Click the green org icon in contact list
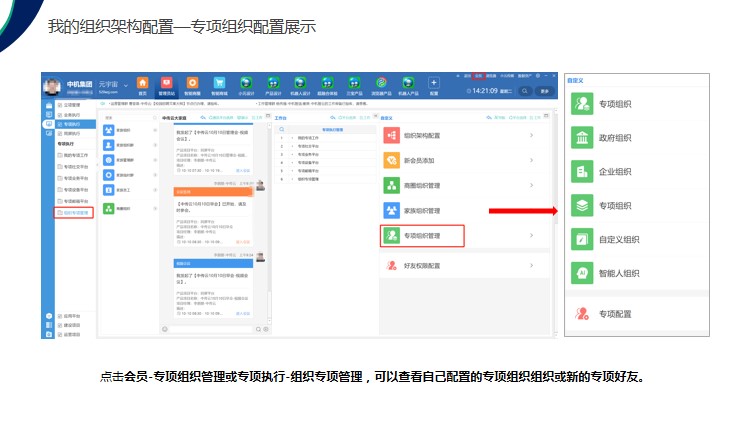This screenshot has width=750, height=422. (x=109, y=209)
